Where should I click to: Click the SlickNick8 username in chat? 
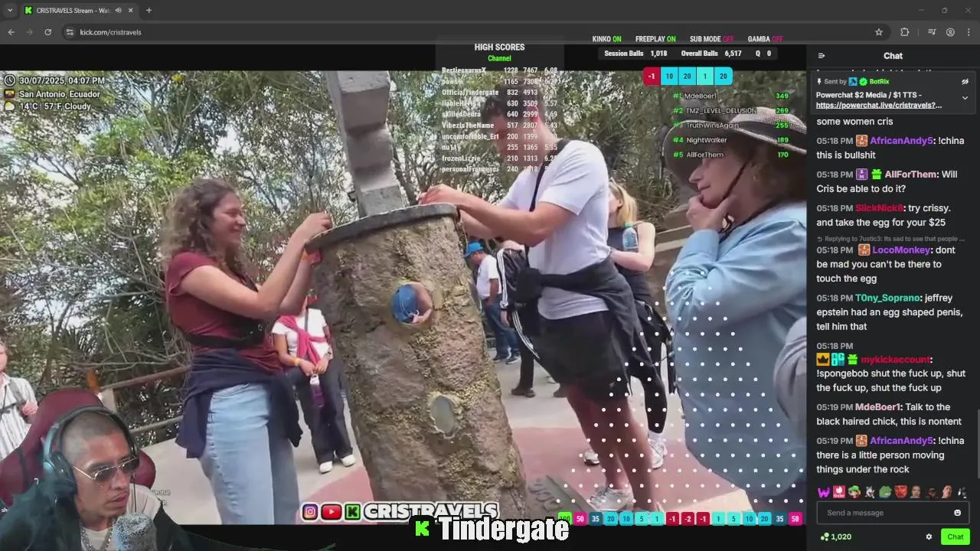[x=879, y=208]
